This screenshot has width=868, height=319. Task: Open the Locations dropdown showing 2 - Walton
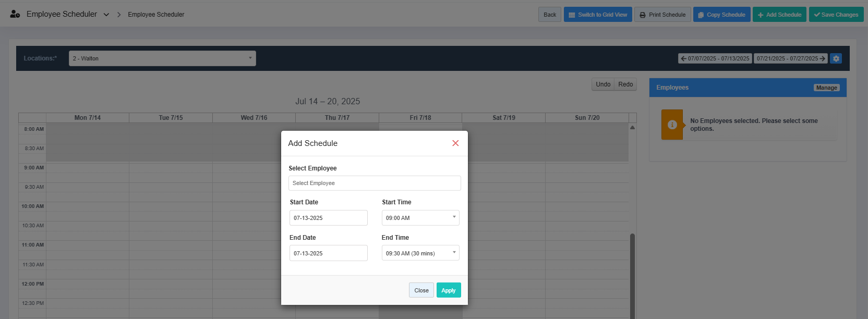162,58
